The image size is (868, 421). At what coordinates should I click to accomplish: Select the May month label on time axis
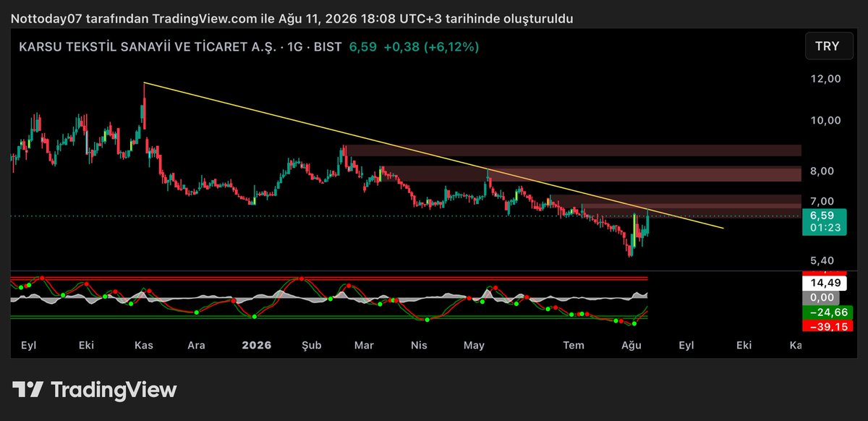point(473,345)
